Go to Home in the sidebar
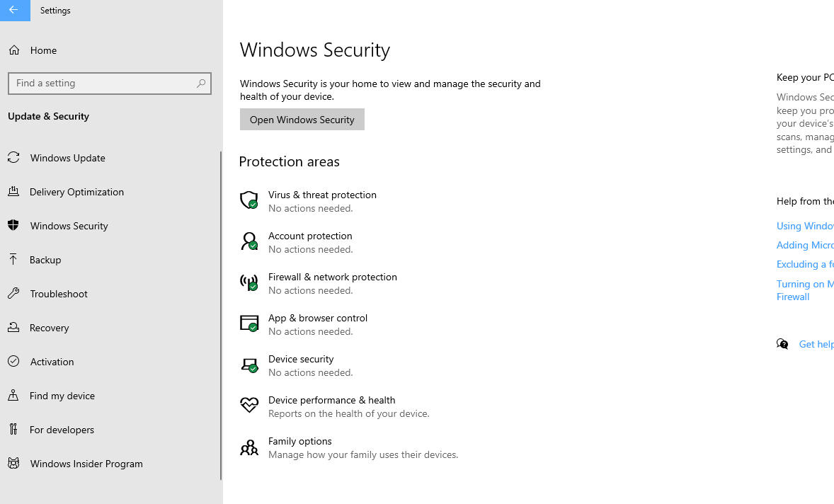Image resolution: width=834 pixels, height=504 pixels. click(43, 50)
